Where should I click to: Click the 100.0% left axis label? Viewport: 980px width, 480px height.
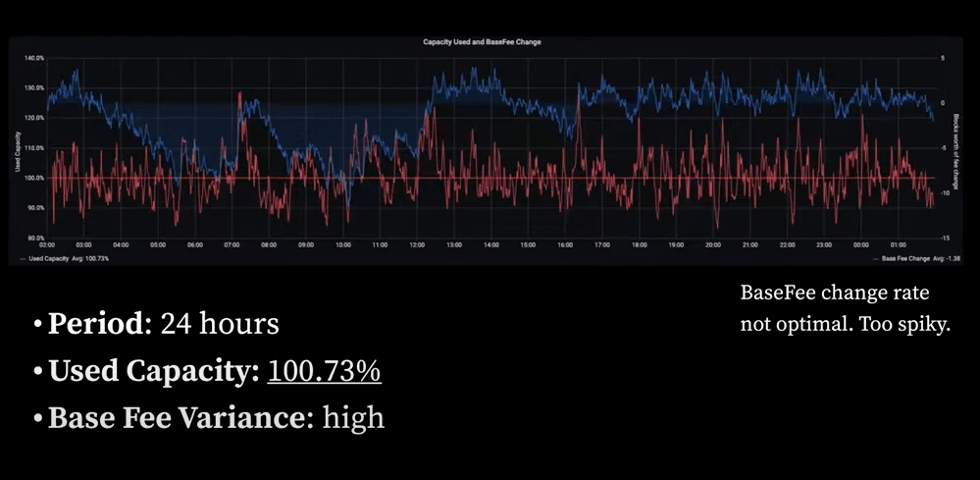(x=33, y=178)
